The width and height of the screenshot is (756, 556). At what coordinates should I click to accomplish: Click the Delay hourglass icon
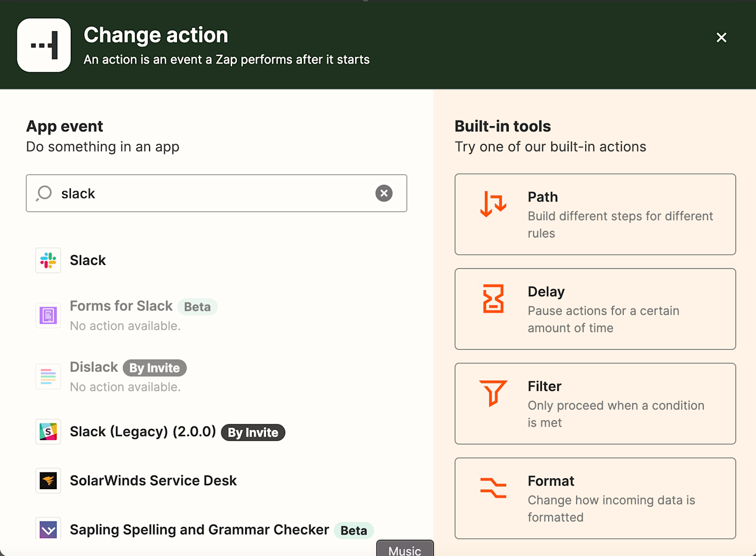493,299
